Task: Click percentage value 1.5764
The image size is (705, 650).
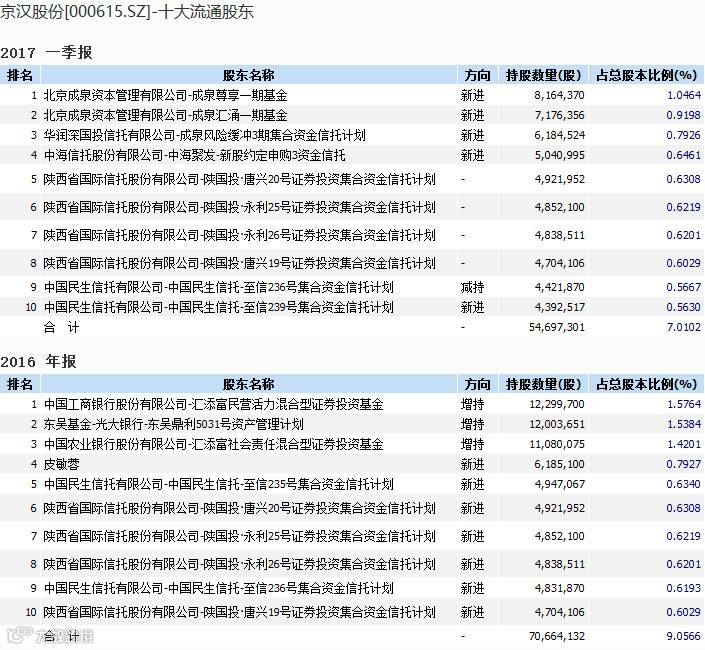Action: (683, 405)
